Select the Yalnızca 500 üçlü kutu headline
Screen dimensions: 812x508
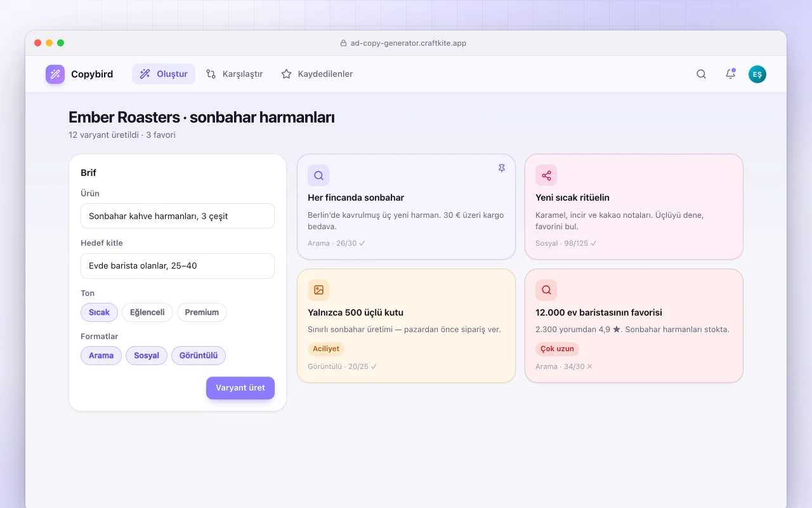(355, 312)
